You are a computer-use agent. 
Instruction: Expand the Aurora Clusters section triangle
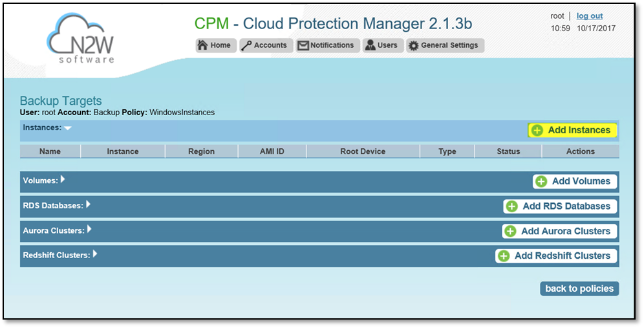89,230
